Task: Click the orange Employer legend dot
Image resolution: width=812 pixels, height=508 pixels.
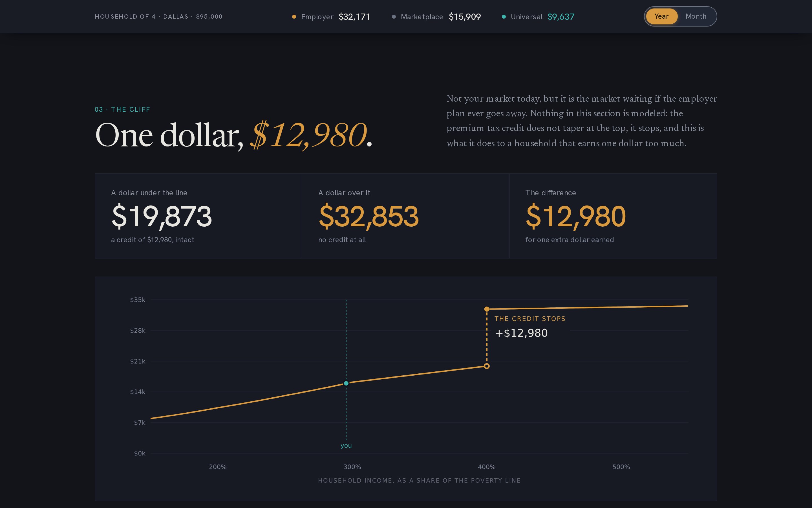Action: click(294, 17)
